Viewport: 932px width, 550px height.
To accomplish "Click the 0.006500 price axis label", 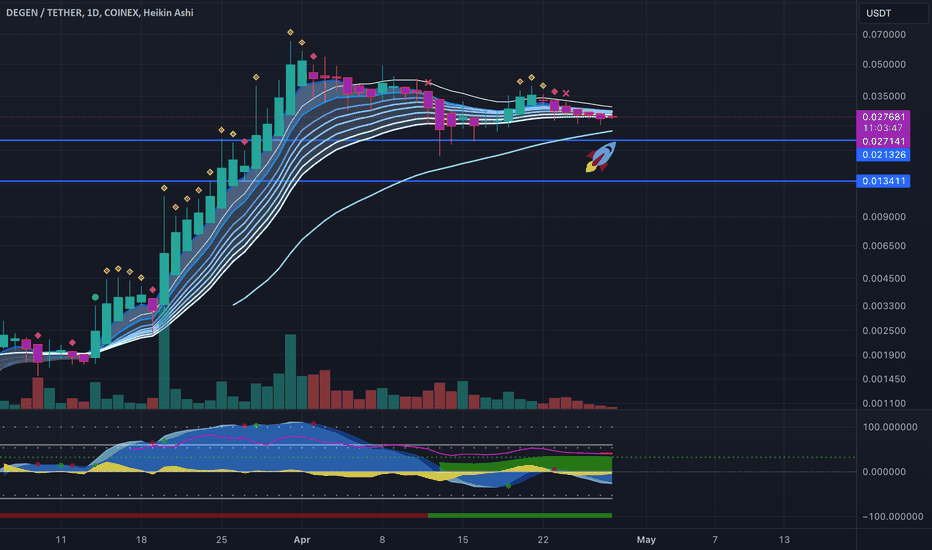I will 884,246.
